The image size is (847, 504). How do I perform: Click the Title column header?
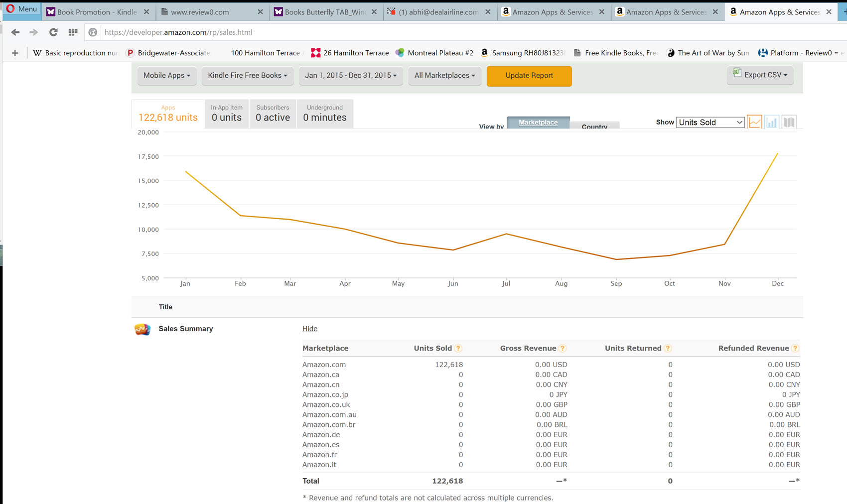tap(165, 307)
